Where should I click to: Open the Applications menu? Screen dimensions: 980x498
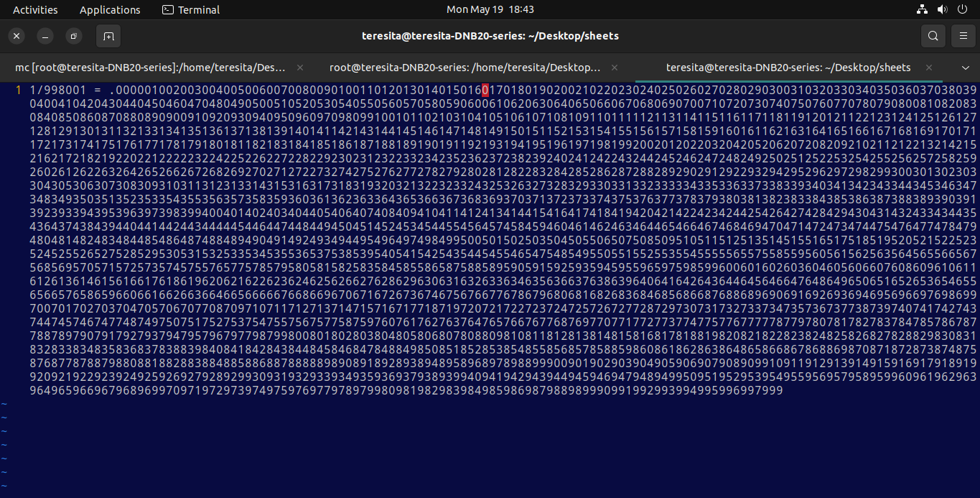[110, 9]
